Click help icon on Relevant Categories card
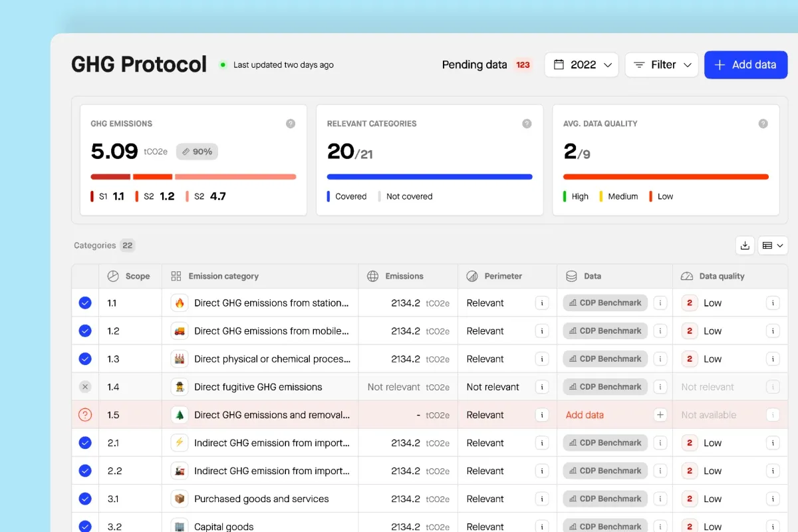This screenshot has width=798, height=532. point(527,124)
